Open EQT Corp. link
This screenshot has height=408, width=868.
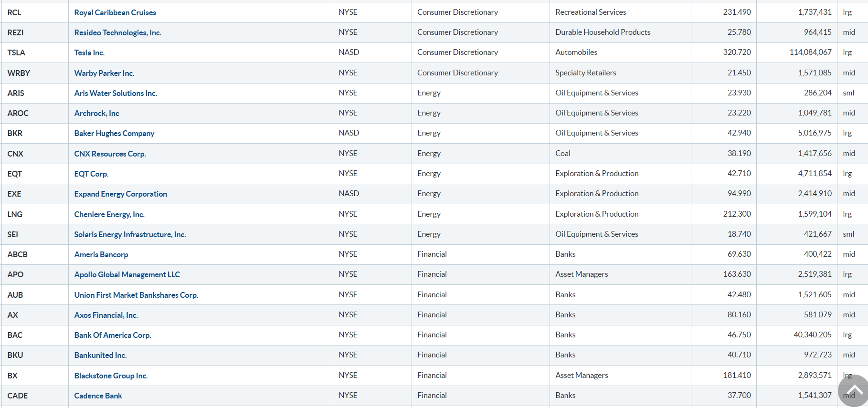tap(91, 174)
